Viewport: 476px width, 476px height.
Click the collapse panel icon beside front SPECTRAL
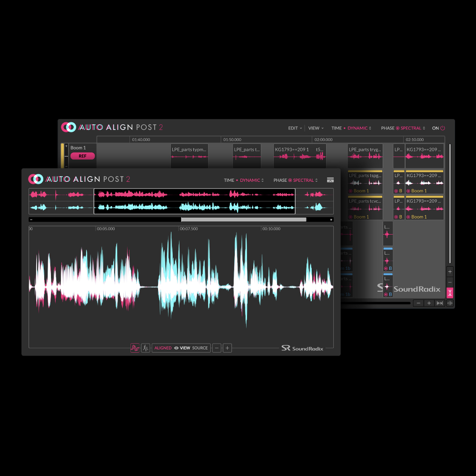click(x=330, y=180)
